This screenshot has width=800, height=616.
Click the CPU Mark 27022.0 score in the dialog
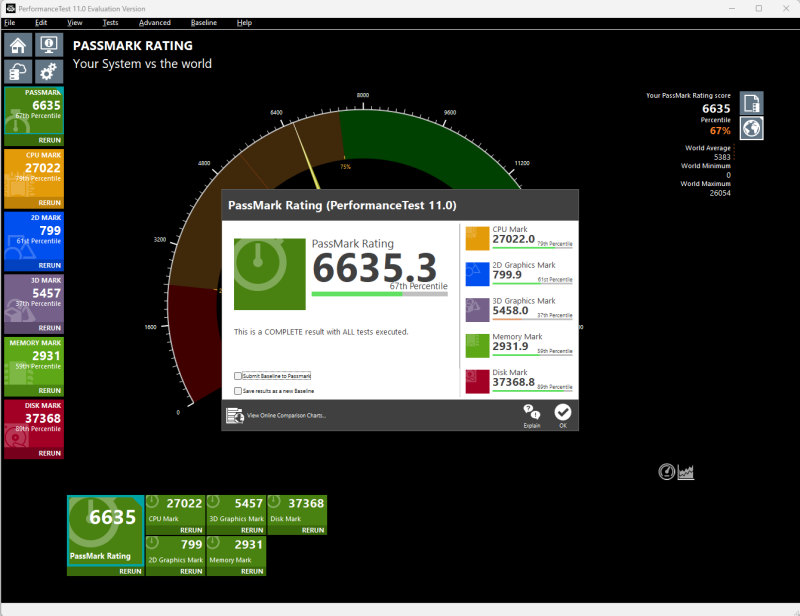[513, 239]
